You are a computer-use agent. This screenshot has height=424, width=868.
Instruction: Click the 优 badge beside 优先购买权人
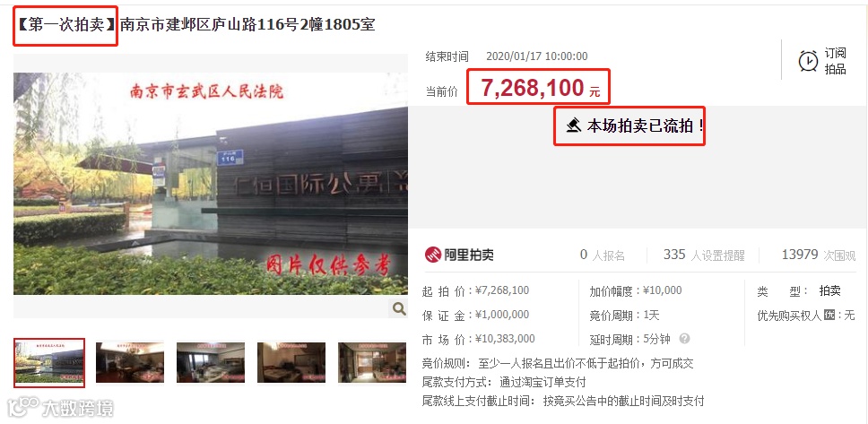(x=829, y=315)
